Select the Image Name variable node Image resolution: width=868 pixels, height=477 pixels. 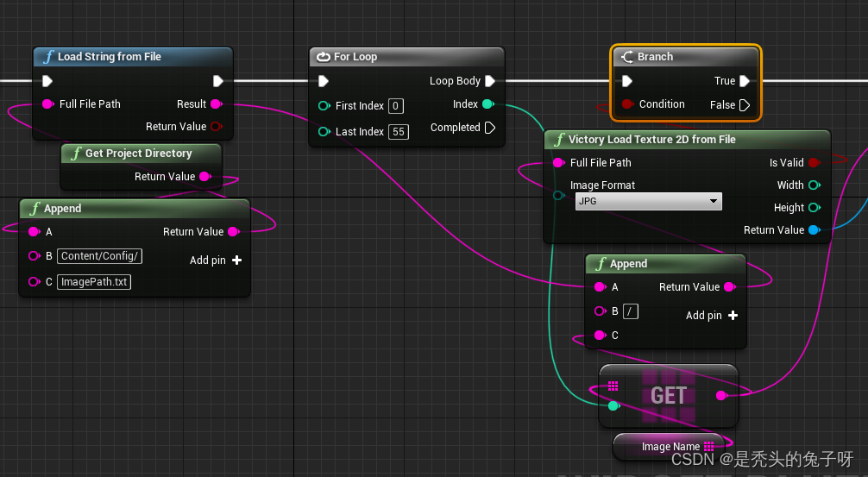click(670, 447)
